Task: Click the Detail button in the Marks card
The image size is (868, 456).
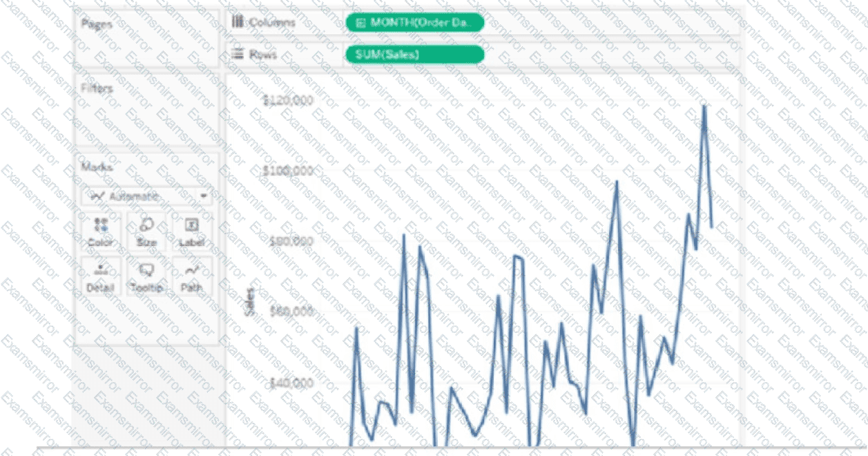Action: [101, 276]
